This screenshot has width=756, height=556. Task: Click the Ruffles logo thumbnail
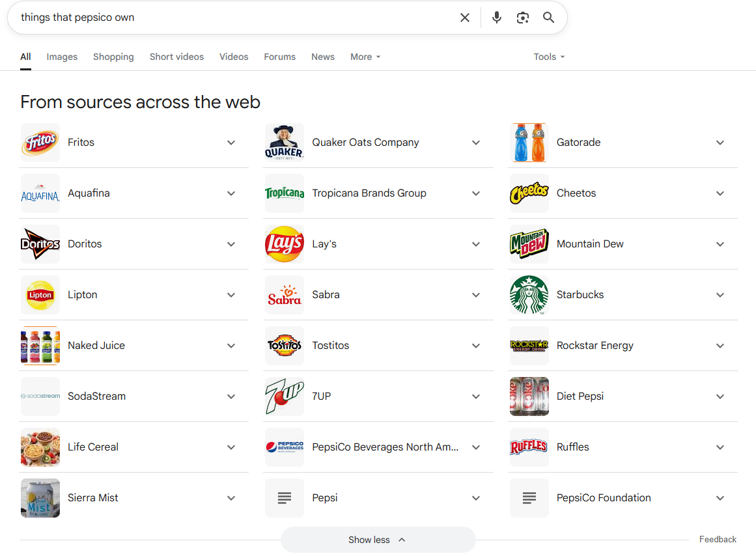tap(529, 447)
